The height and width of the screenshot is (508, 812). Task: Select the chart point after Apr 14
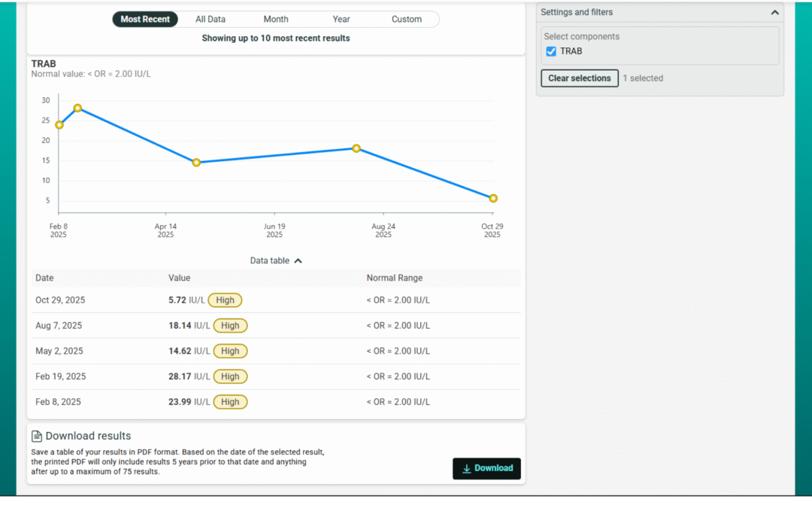196,163
